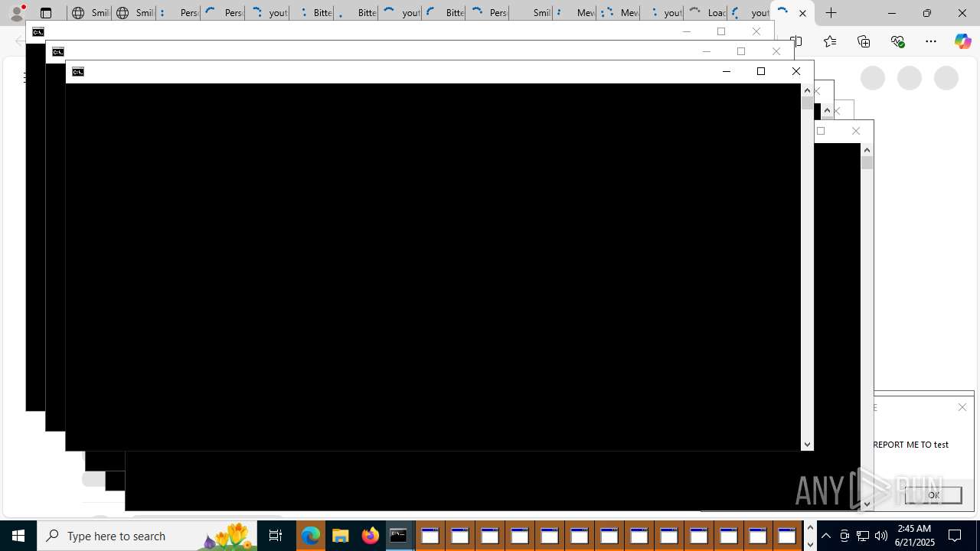980x551 pixels.
Task: Click right background console scrollbar down arrow
Action: [867, 504]
